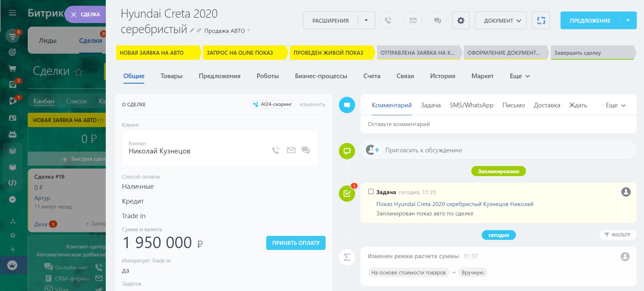Close the СДЕЛКА slider panel
Image resolution: width=644 pixels, height=291 pixels.
(74, 14)
